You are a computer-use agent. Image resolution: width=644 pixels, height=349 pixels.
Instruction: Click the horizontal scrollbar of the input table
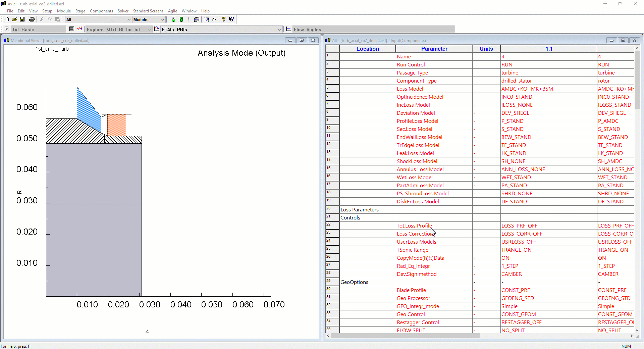coord(406,336)
